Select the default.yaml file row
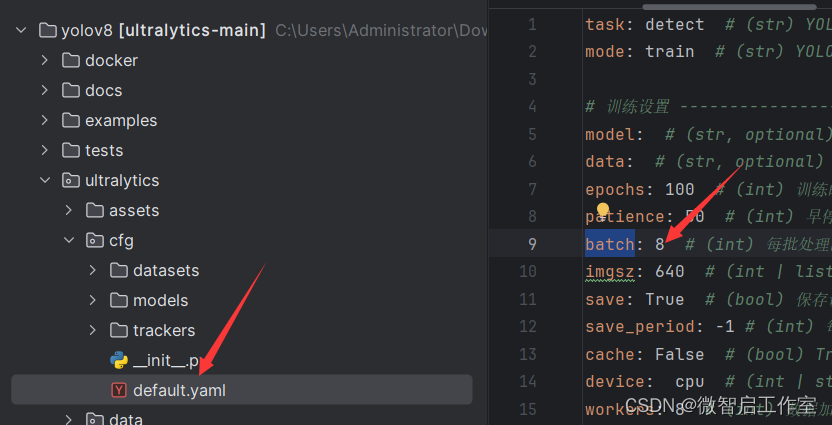The height and width of the screenshot is (425, 832). [241, 391]
